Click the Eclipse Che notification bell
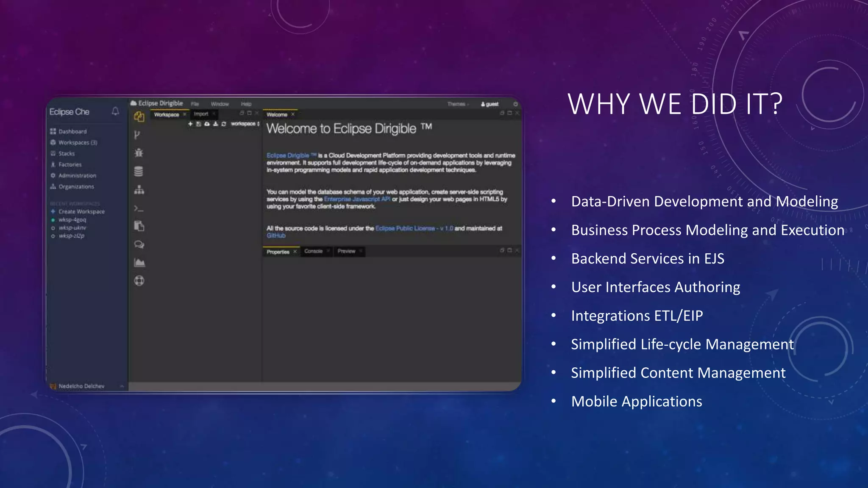The width and height of the screenshot is (868, 488). 115,111
